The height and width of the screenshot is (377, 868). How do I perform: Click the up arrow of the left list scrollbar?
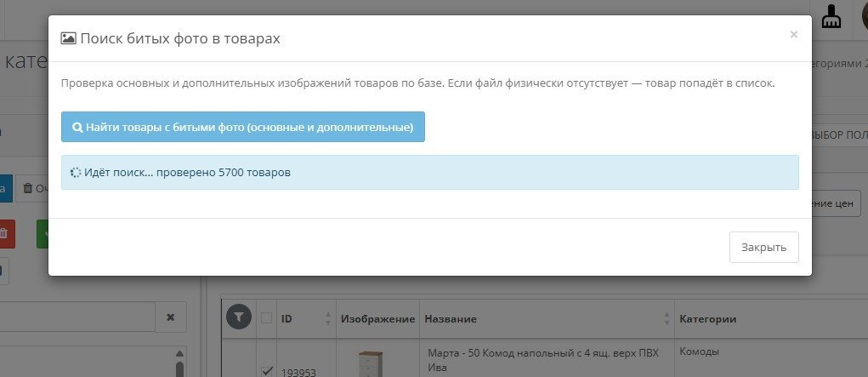click(179, 353)
